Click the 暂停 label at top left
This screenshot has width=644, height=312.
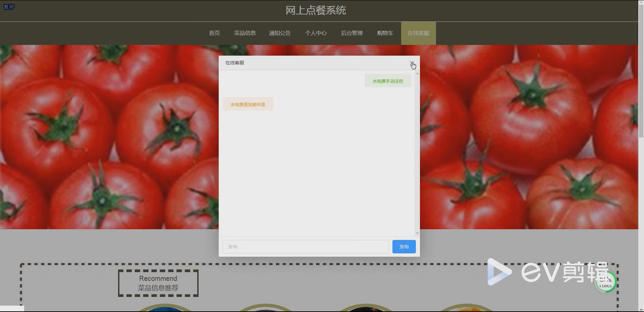9,7
